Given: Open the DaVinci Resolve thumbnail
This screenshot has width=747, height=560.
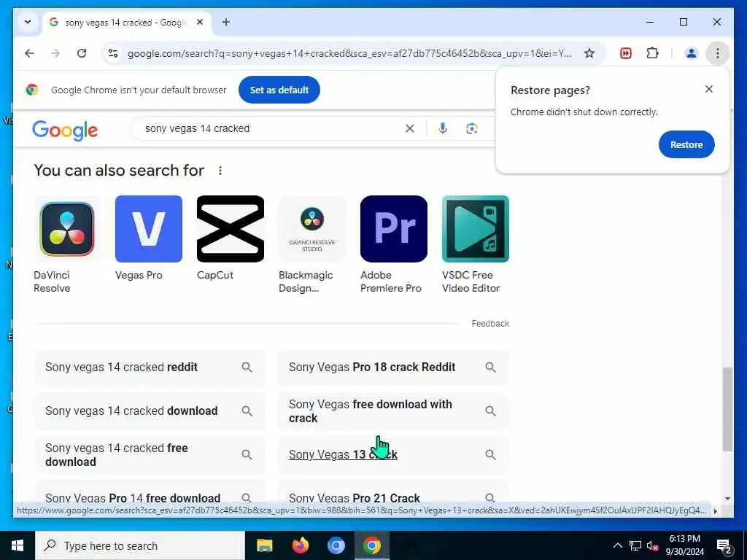Looking at the screenshot, I should tap(67, 229).
